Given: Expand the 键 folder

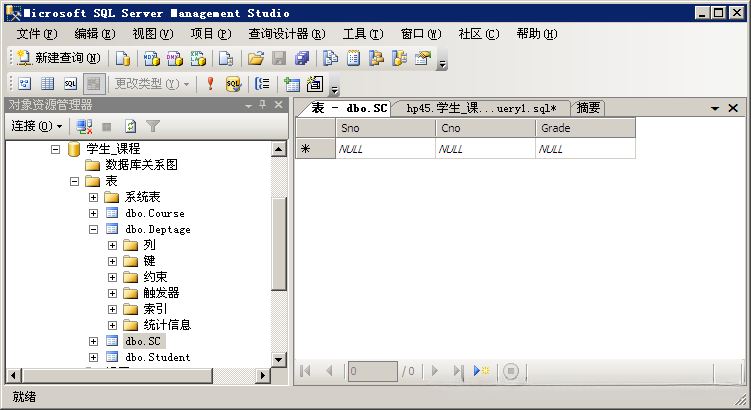Looking at the screenshot, I should click(112, 262).
